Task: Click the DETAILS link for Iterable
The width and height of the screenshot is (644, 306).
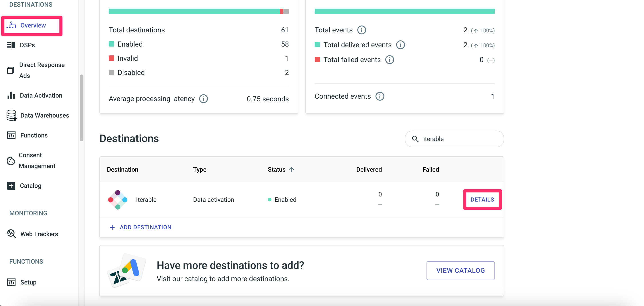Action: pyautogui.click(x=482, y=200)
